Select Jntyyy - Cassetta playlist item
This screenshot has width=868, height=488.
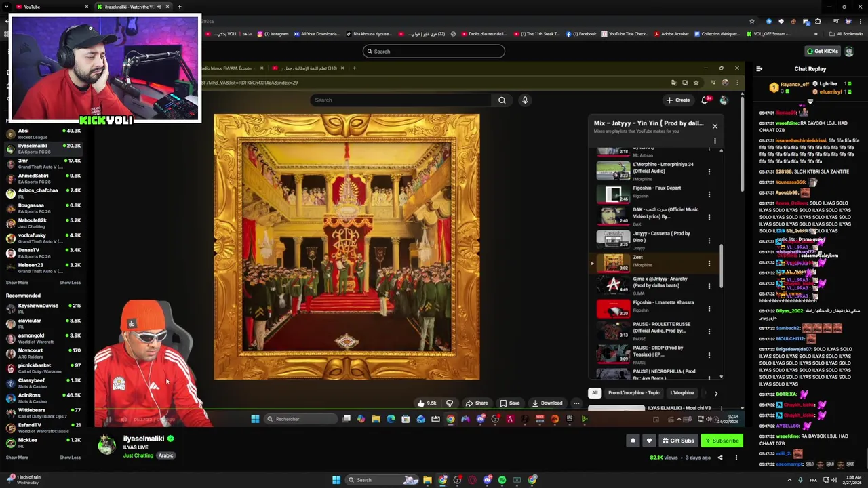(654, 239)
